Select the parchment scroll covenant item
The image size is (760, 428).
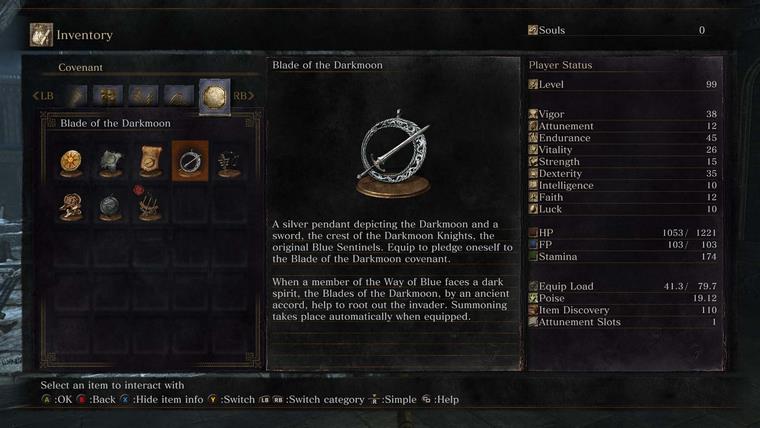point(150,161)
